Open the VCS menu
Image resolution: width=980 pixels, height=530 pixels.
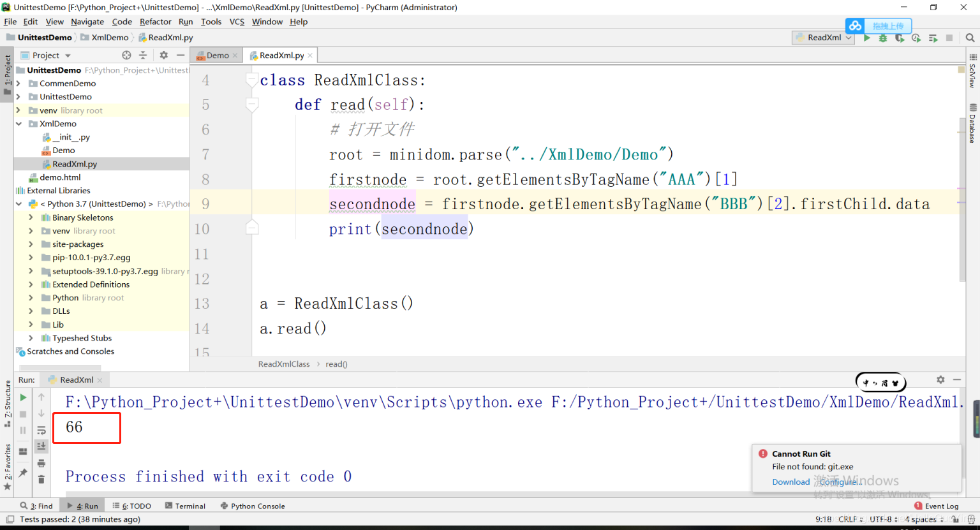click(236, 21)
